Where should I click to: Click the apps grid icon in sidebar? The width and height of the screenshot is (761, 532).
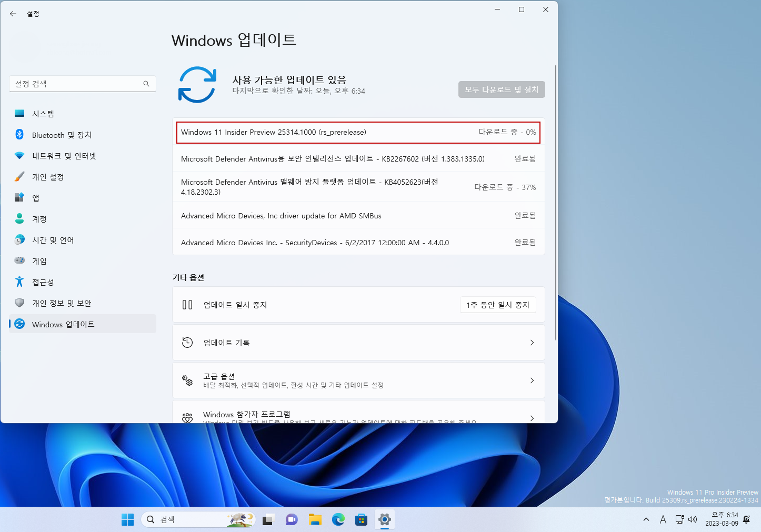tap(19, 197)
